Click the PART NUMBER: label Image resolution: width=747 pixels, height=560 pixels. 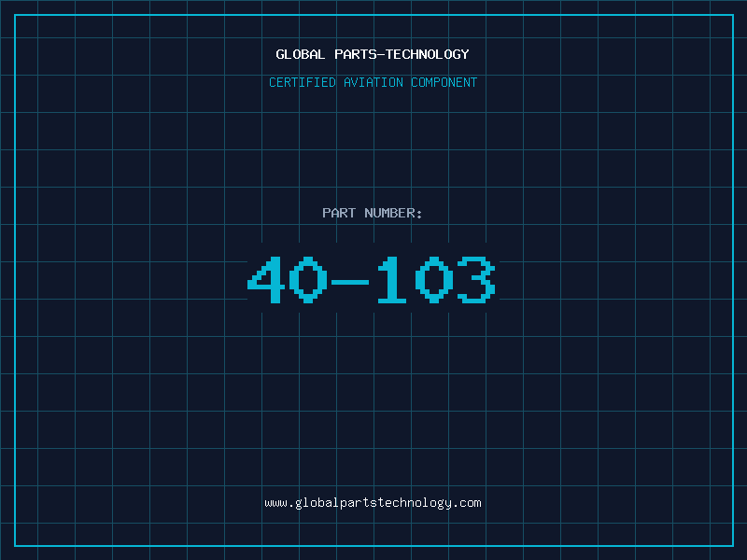coord(373,213)
